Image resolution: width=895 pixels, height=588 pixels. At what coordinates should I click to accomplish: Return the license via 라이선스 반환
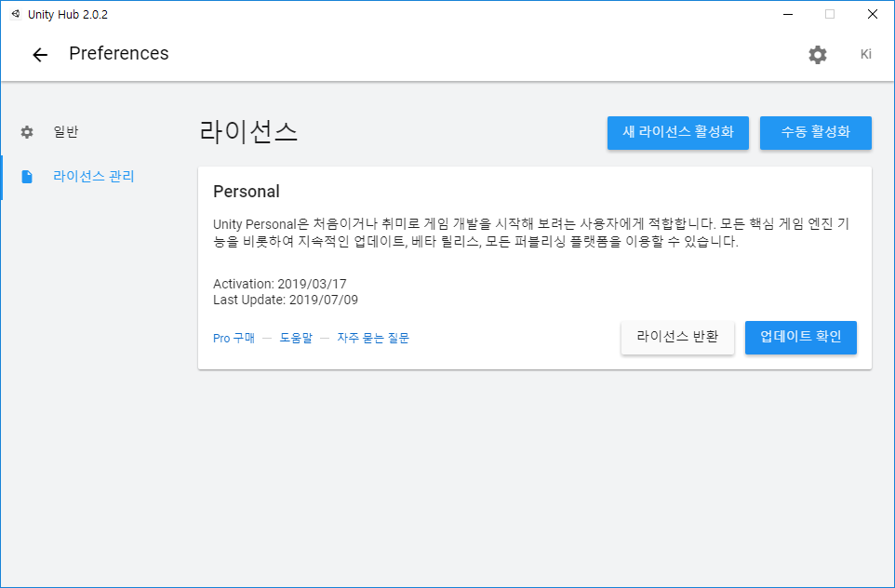point(677,338)
